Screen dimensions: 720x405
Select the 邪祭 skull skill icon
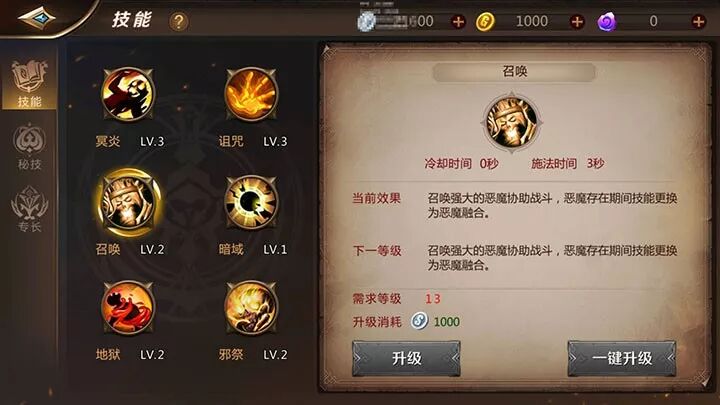coord(251,307)
